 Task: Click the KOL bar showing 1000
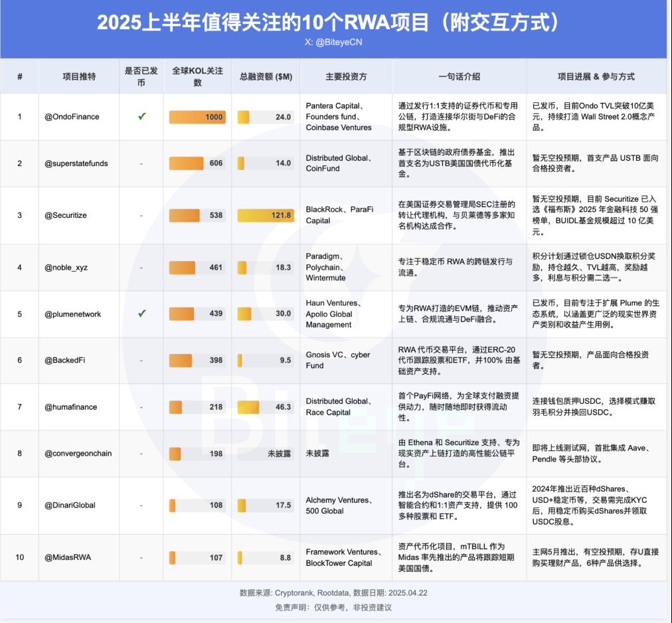click(197, 117)
